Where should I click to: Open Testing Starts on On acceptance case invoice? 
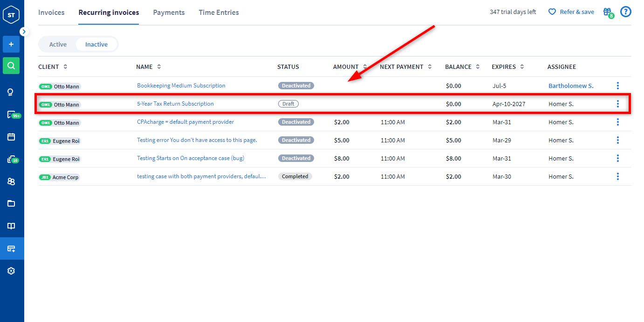tap(191, 158)
